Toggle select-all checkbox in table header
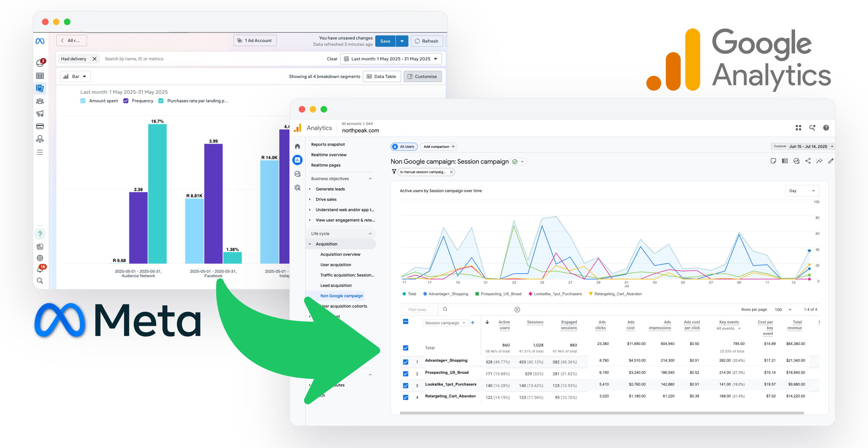 point(406,322)
